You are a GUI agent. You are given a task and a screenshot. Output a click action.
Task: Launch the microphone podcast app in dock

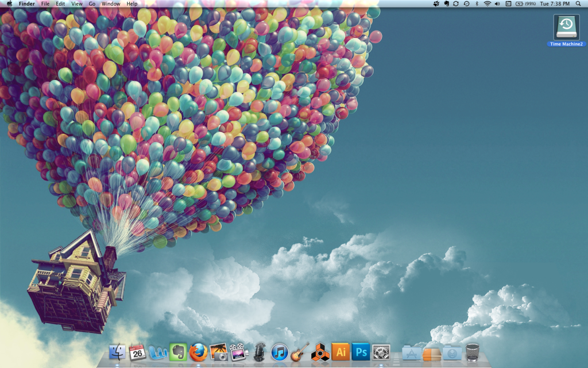tap(260, 352)
